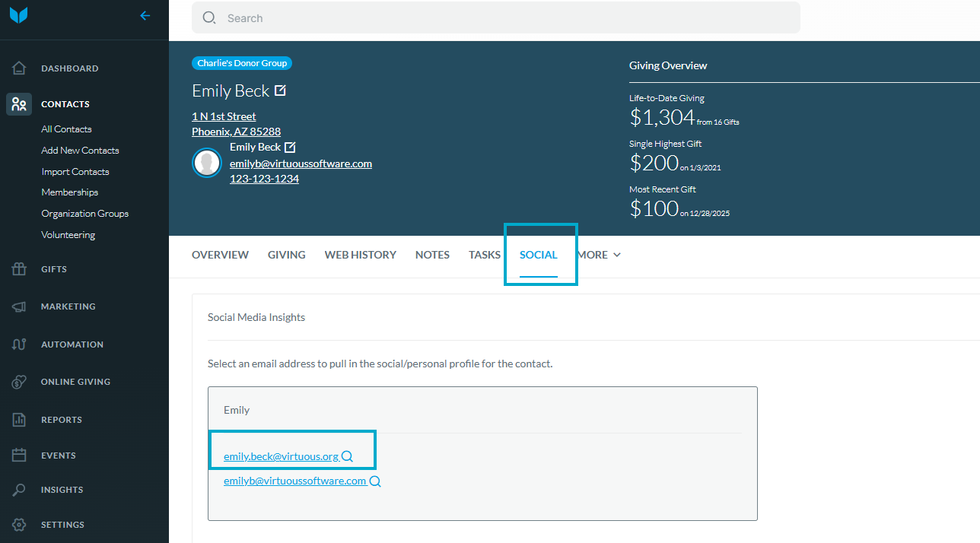Open Memberships in sidebar
This screenshot has height=543, width=980.
pyautogui.click(x=70, y=192)
